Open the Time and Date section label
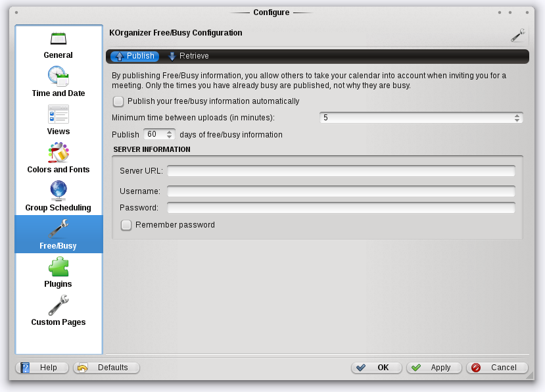 (59, 93)
